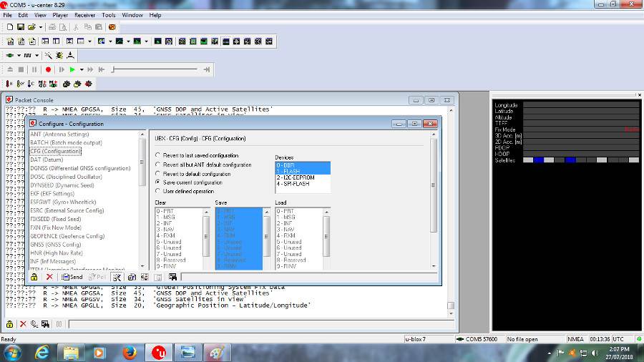Click the Send button in Configure dialog
The image size is (644, 362).
(x=72, y=277)
